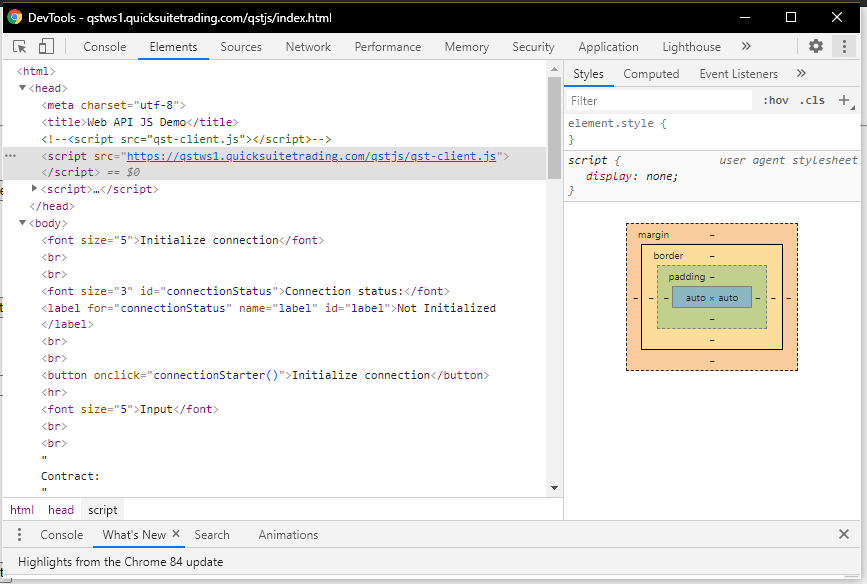
Task: Select the What's New drawer tab
Action: [134, 535]
